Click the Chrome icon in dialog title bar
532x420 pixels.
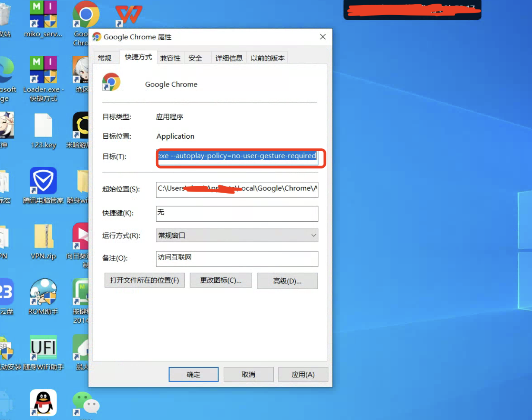(97, 37)
